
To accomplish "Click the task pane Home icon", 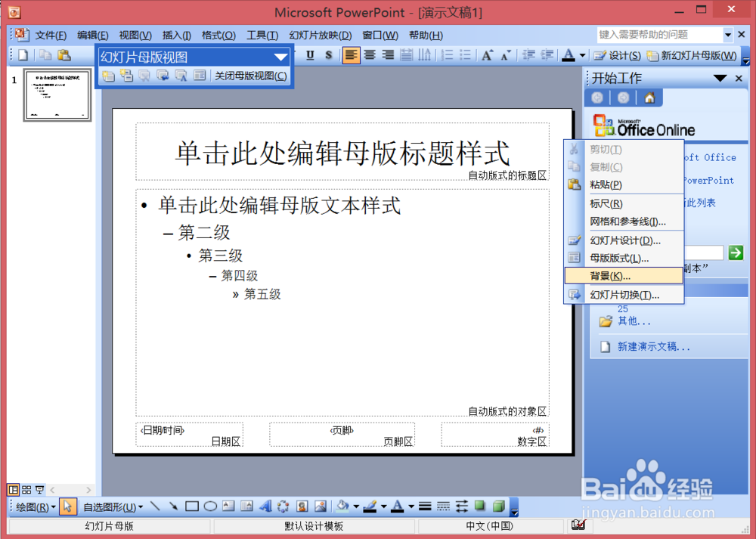I will [x=649, y=98].
